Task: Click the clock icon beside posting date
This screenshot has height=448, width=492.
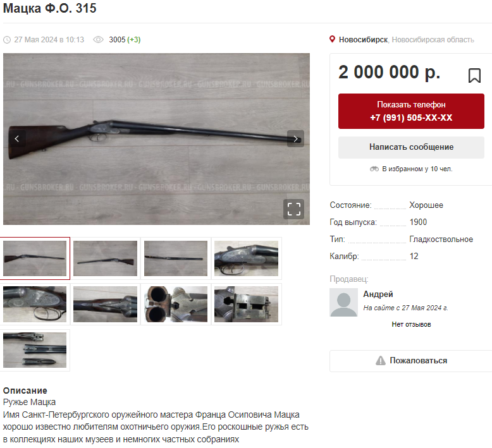Action: pos(7,40)
